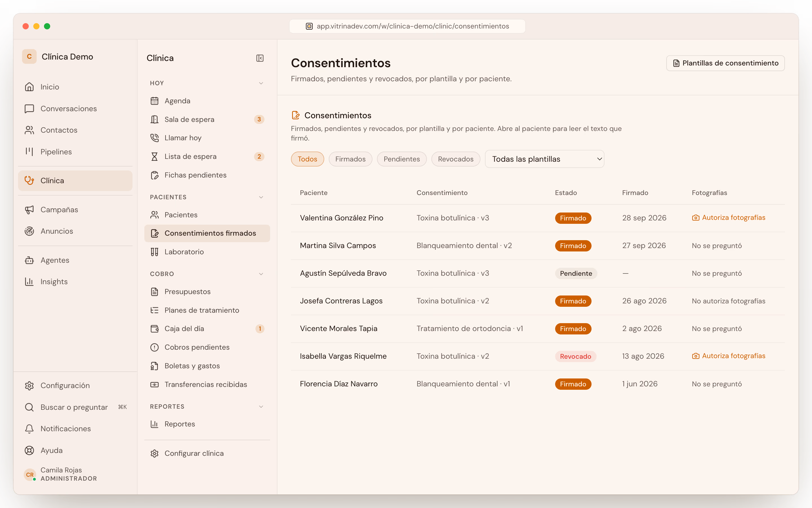
Task: Click the Campañas megaphone icon
Action: [29, 210]
